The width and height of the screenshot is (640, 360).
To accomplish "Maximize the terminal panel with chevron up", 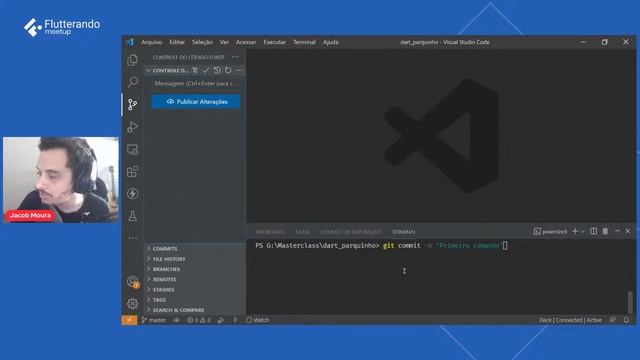I will coord(617,231).
